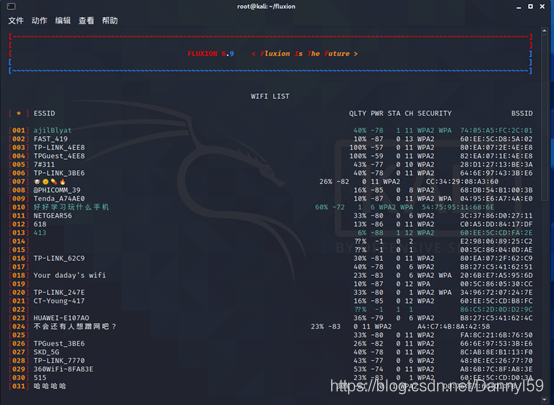Close the root@kali terminal window
The width and height of the screenshot is (554, 405).
(x=542, y=6)
